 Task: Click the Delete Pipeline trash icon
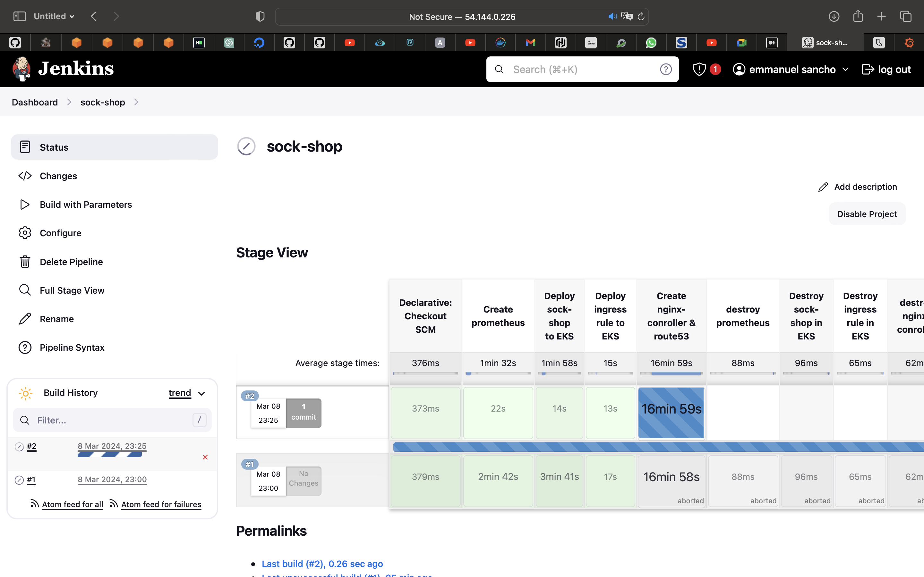coord(25,262)
